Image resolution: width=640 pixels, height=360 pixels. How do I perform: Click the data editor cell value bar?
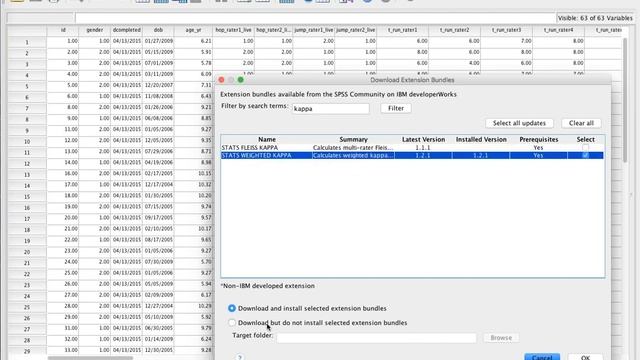coord(316,18)
